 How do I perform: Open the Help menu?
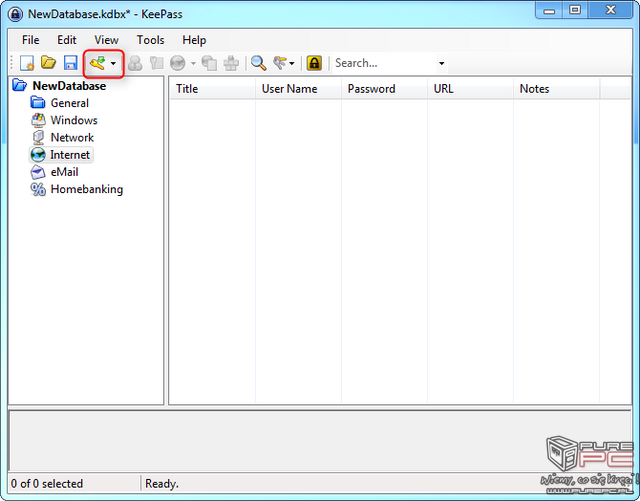[194, 40]
